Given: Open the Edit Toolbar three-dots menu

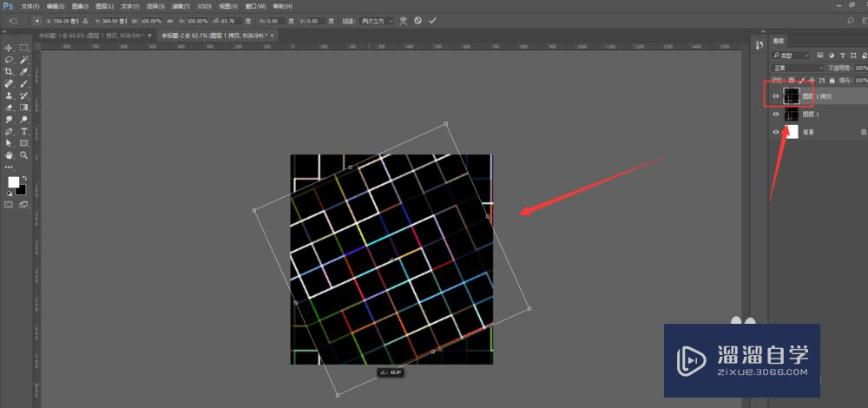Looking at the screenshot, I should 9,167.
